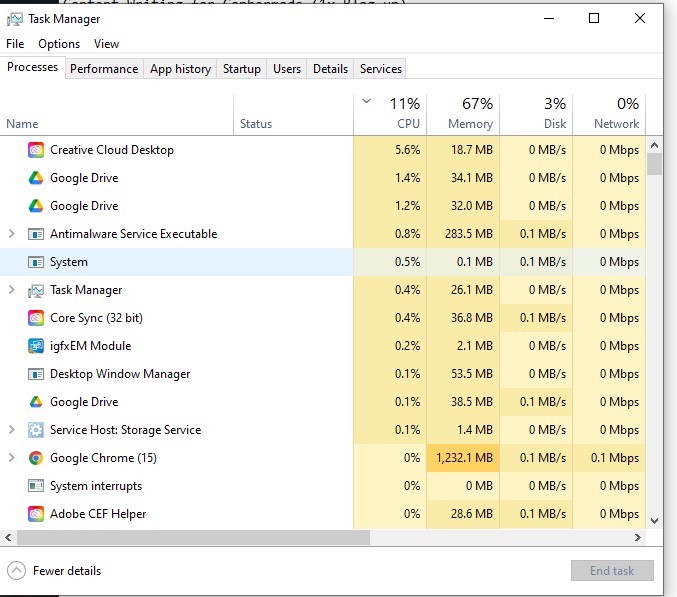This screenshot has height=597, width=677.
Task: Click the Fewer details link
Action: [x=67, y=571]
